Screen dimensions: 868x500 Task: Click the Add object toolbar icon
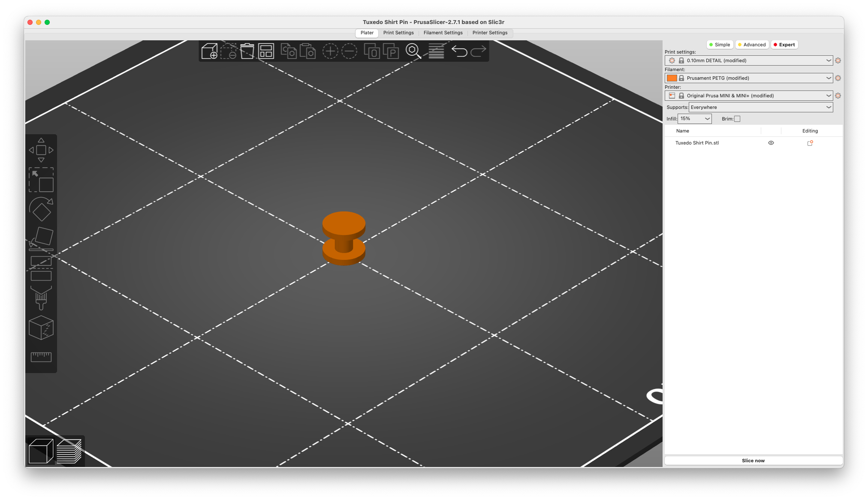click(x=209, y=51)
